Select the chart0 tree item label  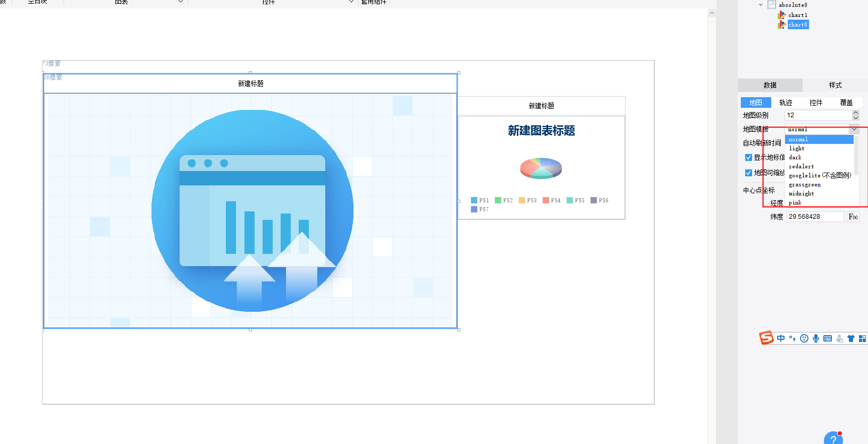click(798, 24)
